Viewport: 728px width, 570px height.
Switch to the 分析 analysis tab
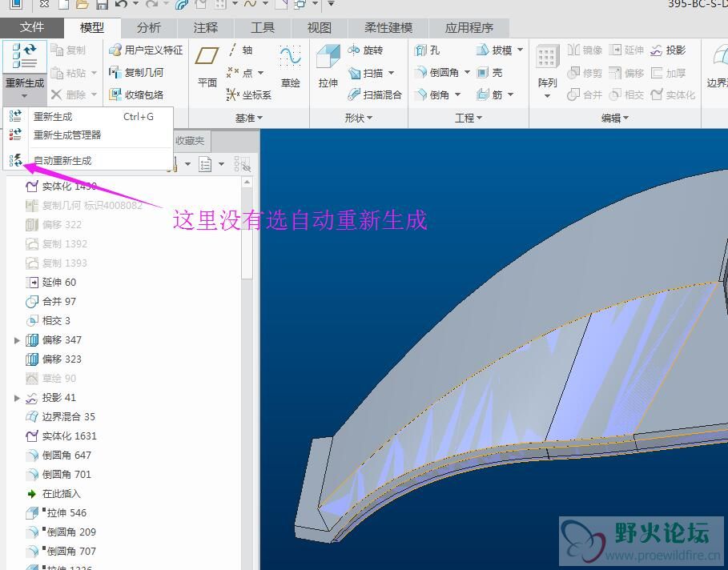coord(149,28)
